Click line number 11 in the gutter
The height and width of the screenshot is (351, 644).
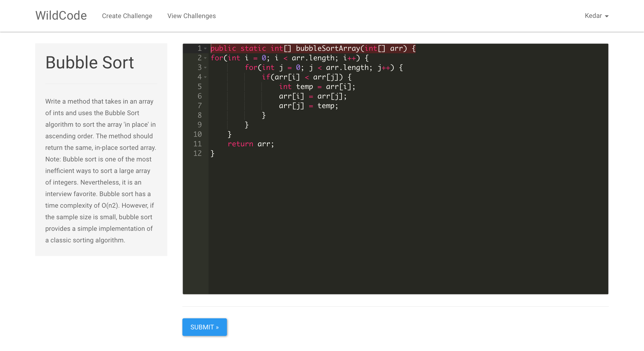pyautogui.click(x=197, y=144)
